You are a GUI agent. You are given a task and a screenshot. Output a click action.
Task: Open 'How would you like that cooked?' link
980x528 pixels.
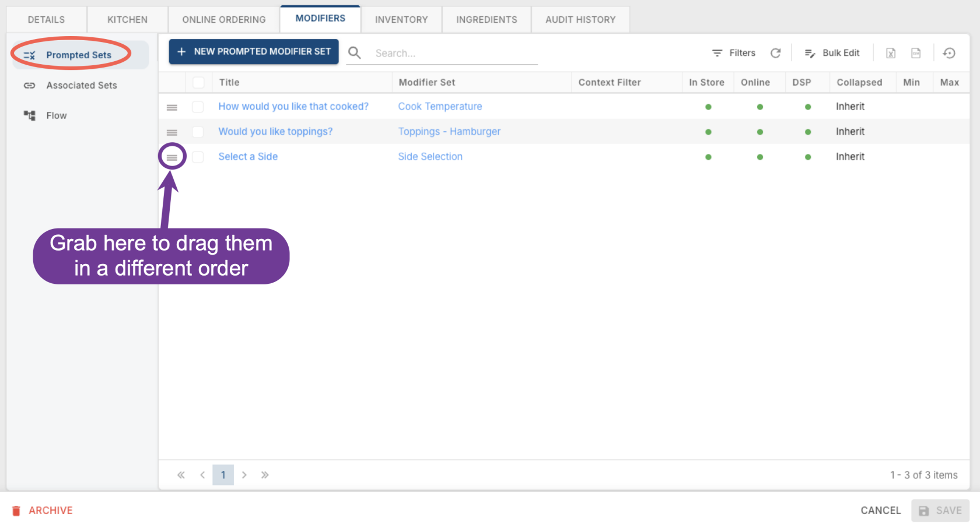click(x=293, y=107)
